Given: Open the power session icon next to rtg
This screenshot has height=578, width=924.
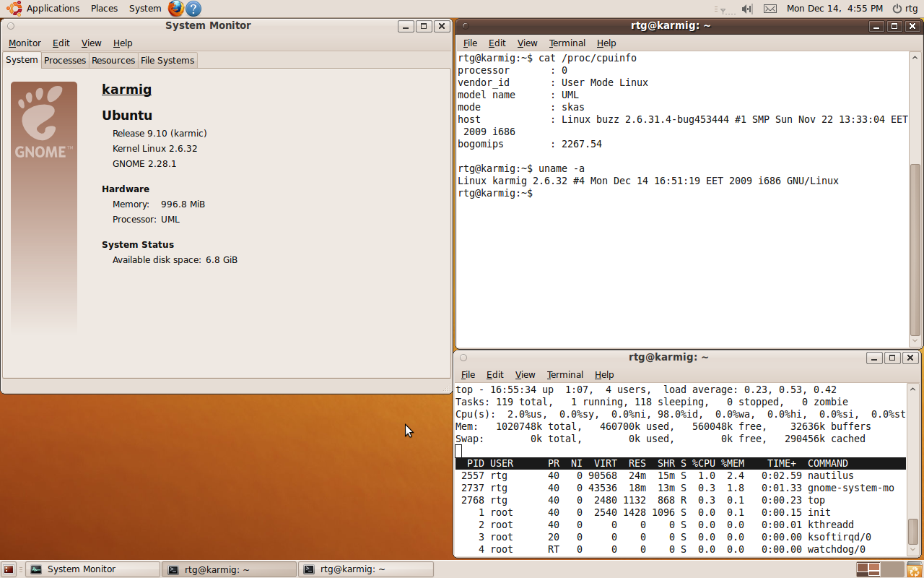Looking at the screenshot, I should (897, 9).
